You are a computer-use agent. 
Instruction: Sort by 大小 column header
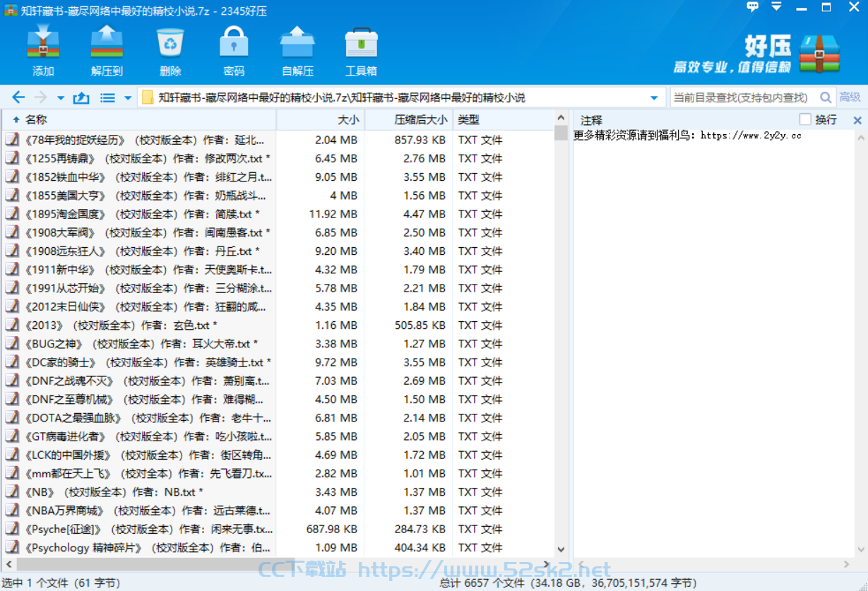320,120
